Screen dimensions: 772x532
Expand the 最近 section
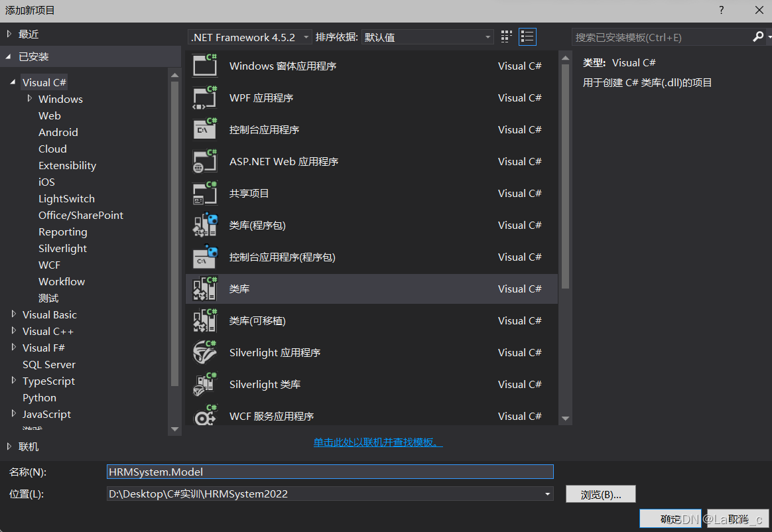point(9,34)
